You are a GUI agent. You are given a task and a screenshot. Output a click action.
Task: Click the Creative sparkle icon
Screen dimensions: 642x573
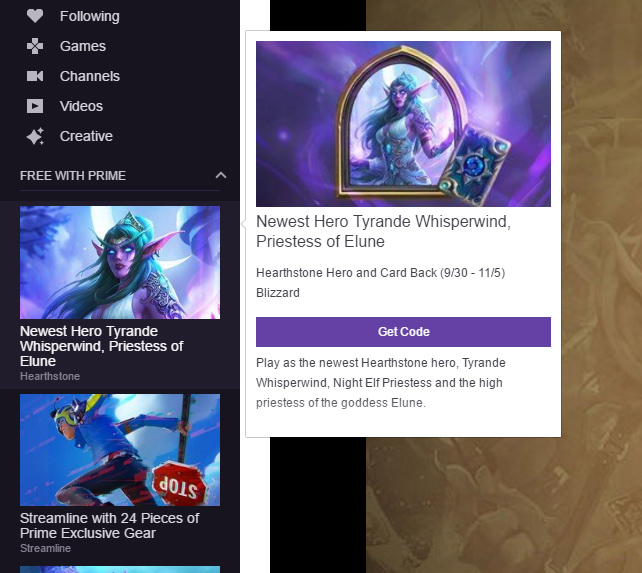point(35,136)
